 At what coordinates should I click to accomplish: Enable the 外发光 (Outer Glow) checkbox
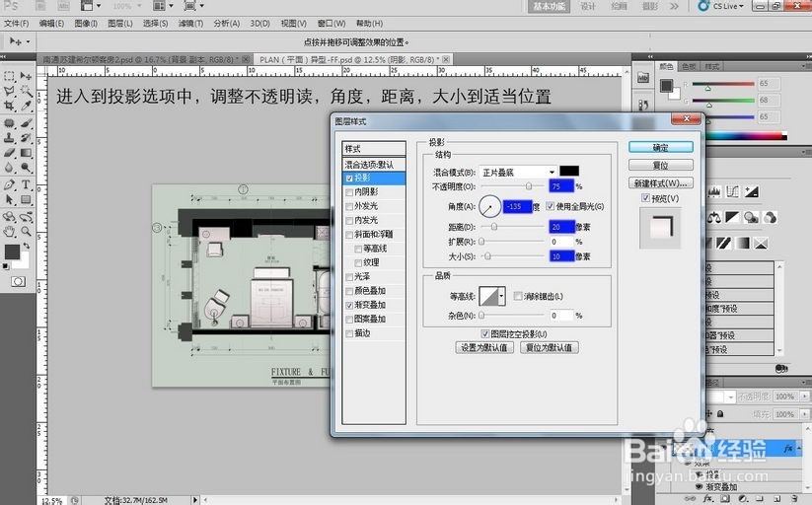point(349,206)
